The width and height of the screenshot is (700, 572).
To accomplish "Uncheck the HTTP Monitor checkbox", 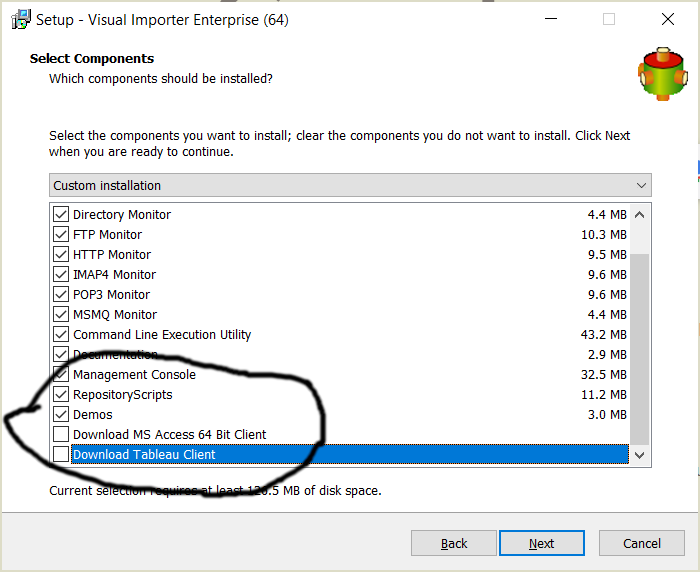I will pos(61,254).
